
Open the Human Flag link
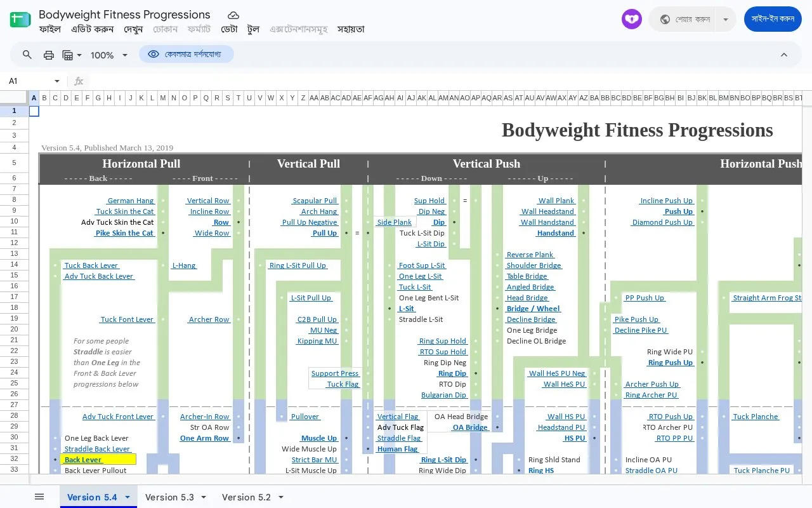click(x=398, y=449)
